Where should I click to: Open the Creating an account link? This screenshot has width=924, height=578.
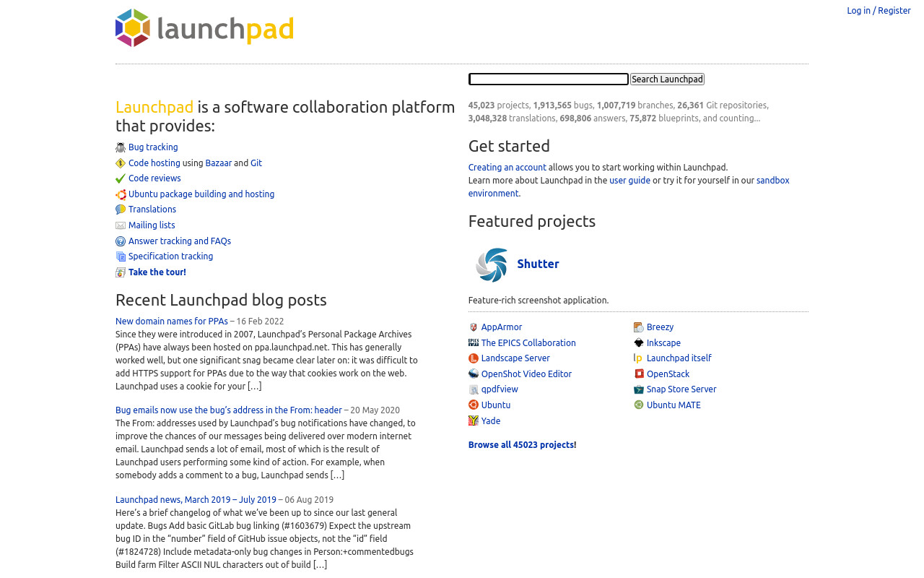click(507, 168)
